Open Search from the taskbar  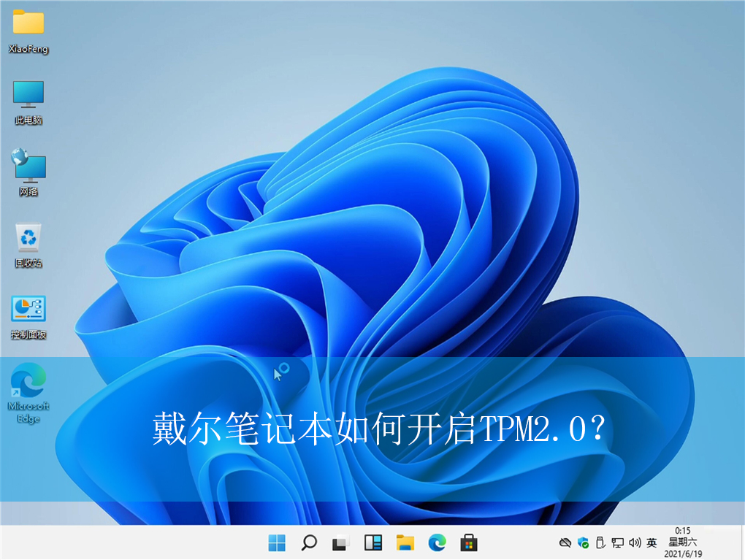point(308,542)
